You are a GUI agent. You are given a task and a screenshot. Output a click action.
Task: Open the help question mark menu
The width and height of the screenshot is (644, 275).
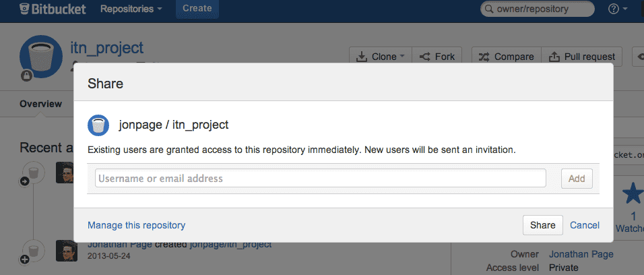(618, 9)
